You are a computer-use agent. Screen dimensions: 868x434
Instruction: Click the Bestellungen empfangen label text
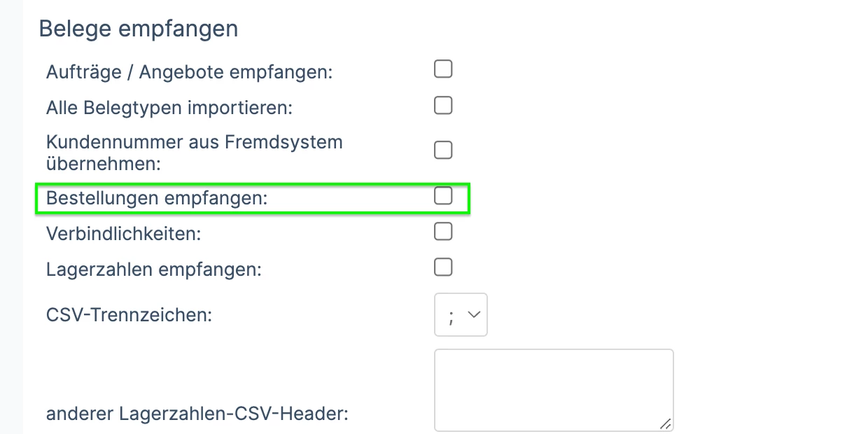(x=157, y=198)
